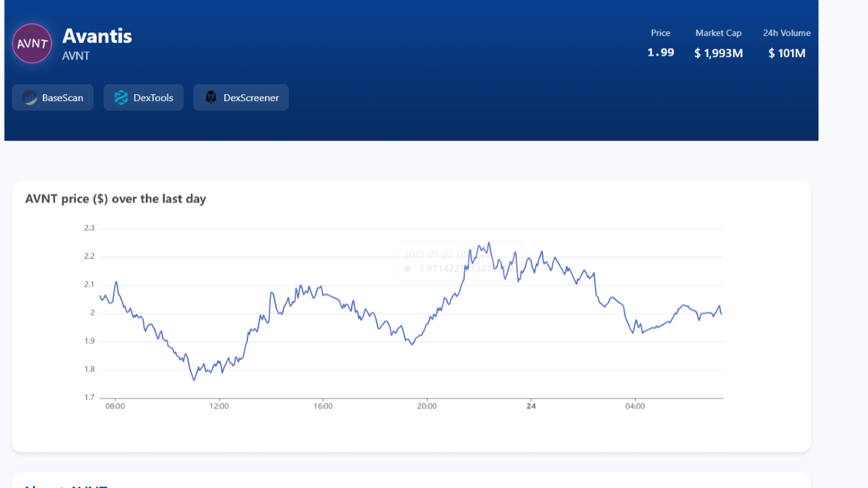Click the 2.1 y-axis label
The image size is (868, 488).
tap(89, 285)
